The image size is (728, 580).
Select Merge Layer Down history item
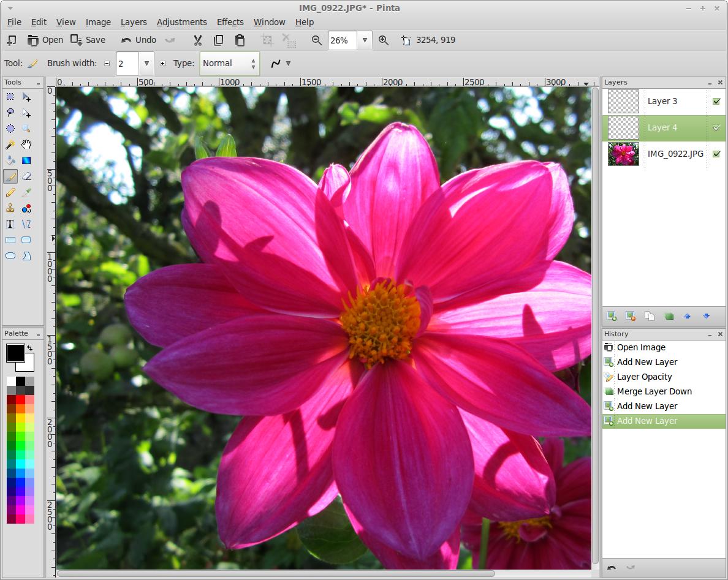click(x=664, y=391)
